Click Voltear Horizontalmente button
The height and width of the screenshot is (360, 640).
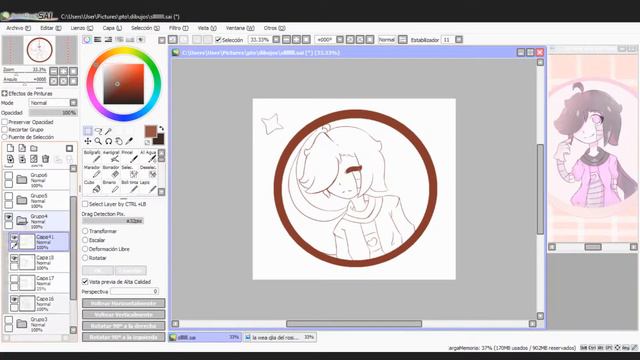pyautogui.click(x=124, y=303)
